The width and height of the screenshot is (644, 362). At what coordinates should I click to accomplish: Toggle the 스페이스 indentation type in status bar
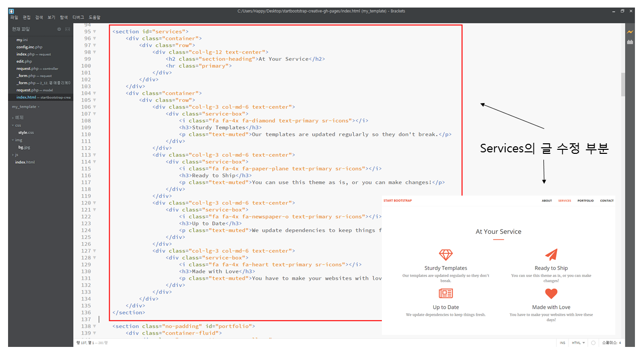pos(609,343)
